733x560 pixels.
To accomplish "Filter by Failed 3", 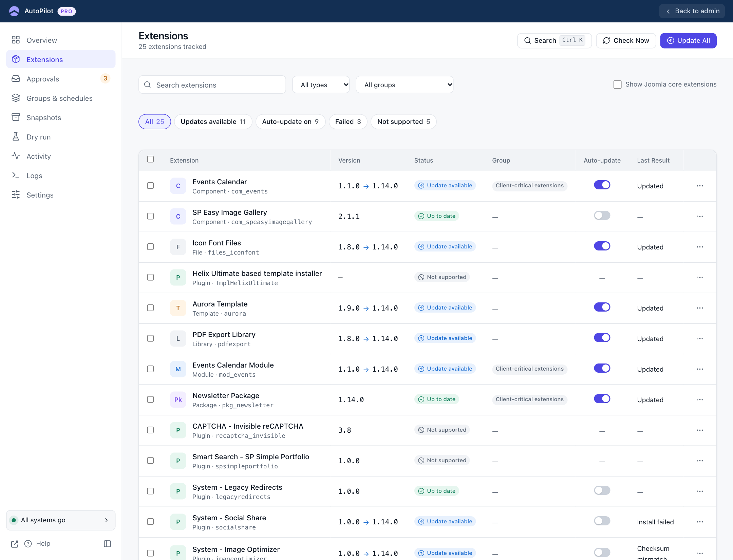I will [348, 122].
